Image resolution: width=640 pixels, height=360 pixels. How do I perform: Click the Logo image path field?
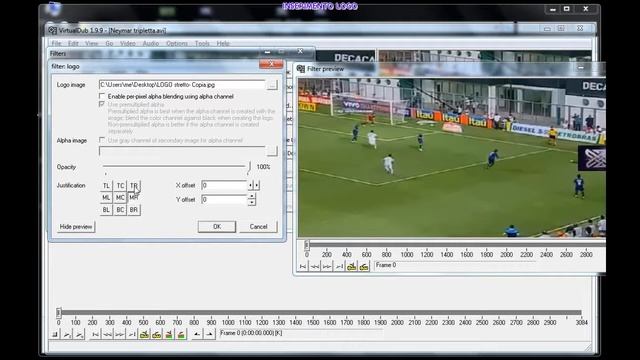pyautogui.click(x=182, y=85)
